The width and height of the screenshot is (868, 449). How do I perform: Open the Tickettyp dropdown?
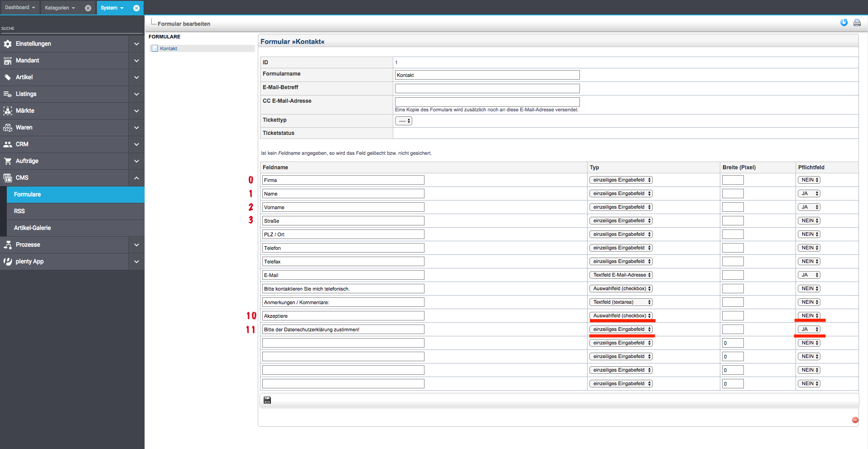coord(404,121)
